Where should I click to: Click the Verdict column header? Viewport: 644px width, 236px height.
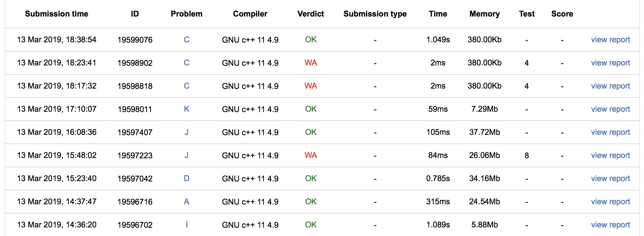[x=310, y=14]
